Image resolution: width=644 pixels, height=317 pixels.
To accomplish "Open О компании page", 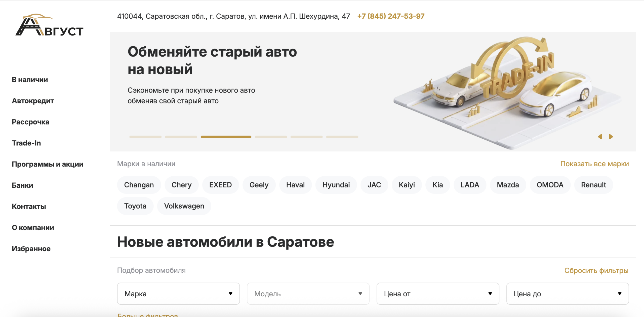I will 33,227.
